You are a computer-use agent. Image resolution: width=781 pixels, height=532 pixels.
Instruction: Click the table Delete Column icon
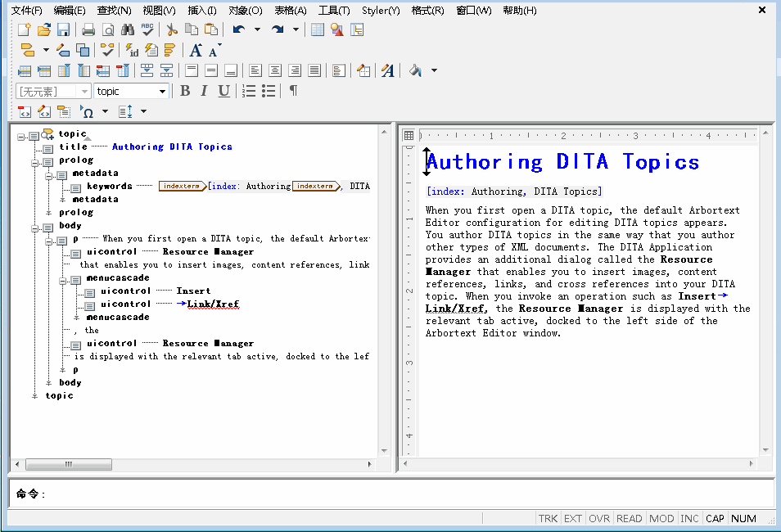pos(123,70)
